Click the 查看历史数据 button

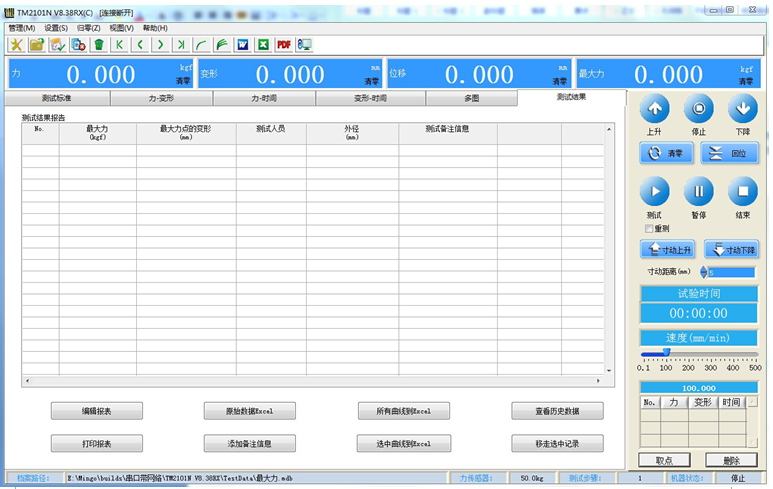[557, 411]
